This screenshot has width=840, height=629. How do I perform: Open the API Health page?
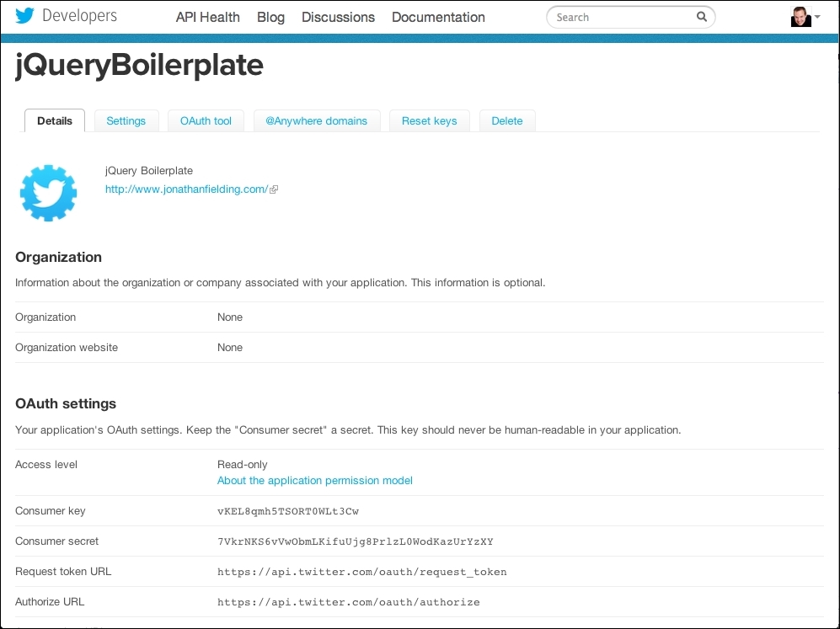click(x=207, y=17)
